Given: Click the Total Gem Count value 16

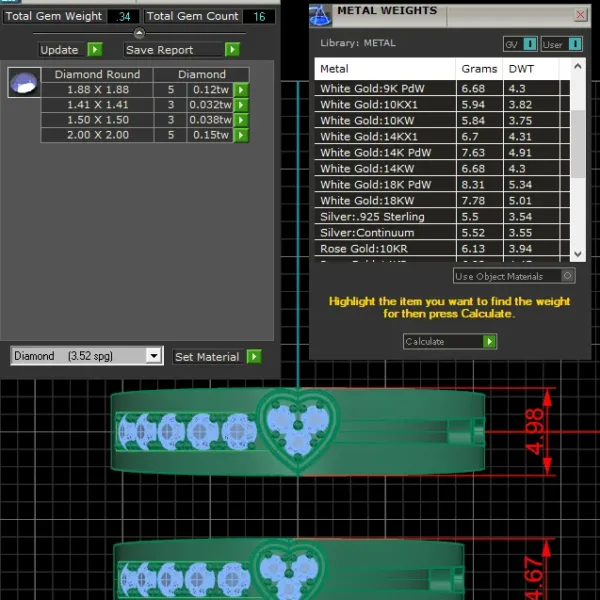Looking at the screenshot, I should click(x=259, y=16).
